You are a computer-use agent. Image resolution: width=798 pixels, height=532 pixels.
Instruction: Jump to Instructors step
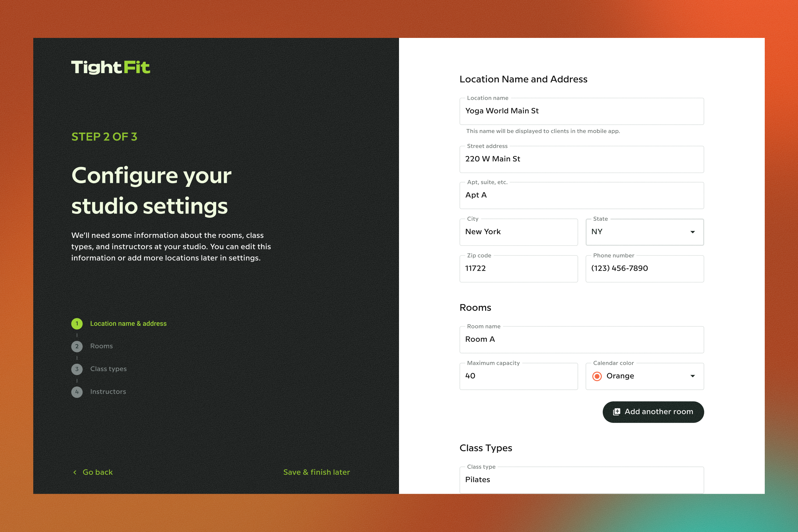pyautogui.click(x=108, y=392)
